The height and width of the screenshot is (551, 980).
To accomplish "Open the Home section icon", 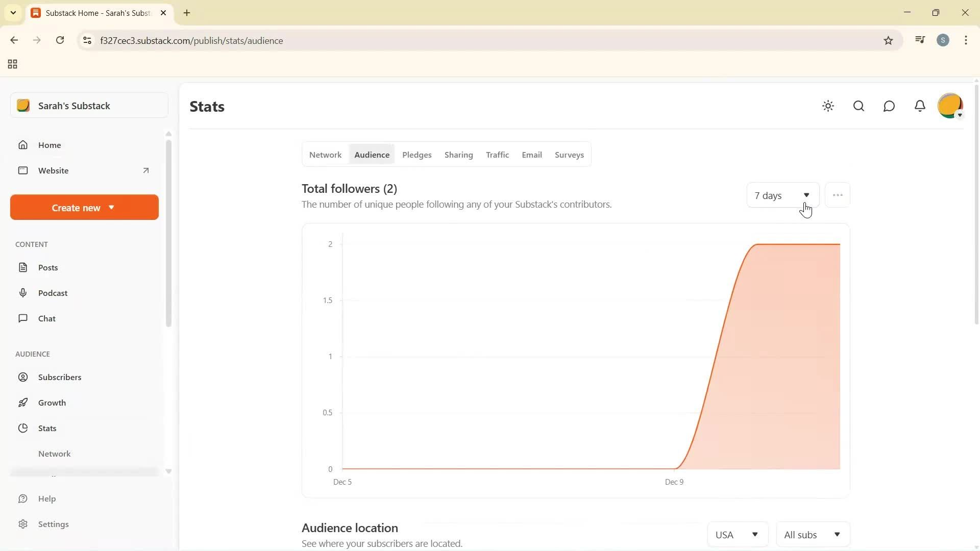I will (23, 145).
